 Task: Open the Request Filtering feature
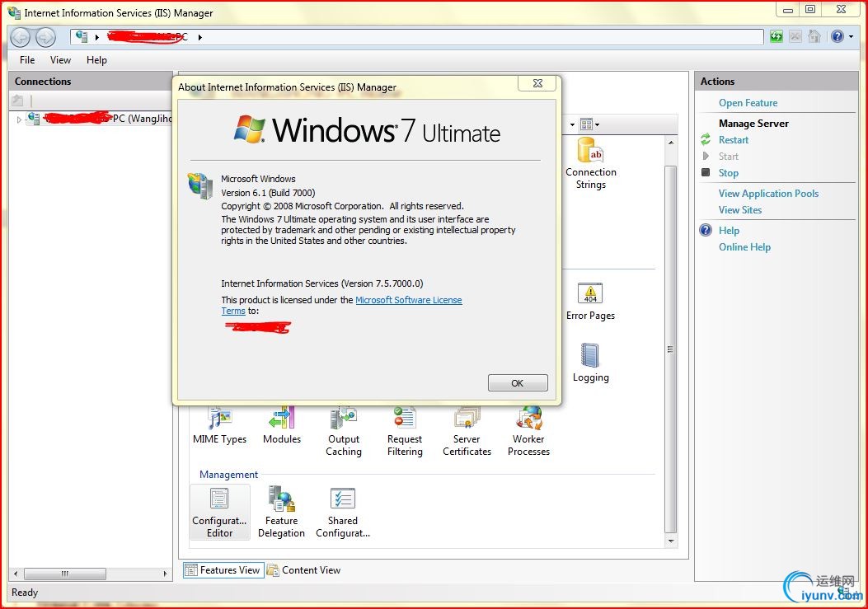[x=405, y=432]
